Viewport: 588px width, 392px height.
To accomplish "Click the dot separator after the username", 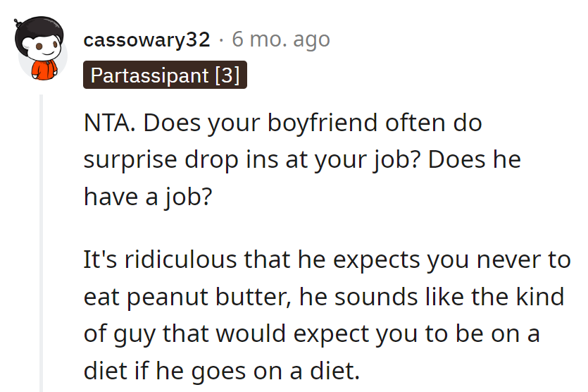I will [x=221, y=39].
